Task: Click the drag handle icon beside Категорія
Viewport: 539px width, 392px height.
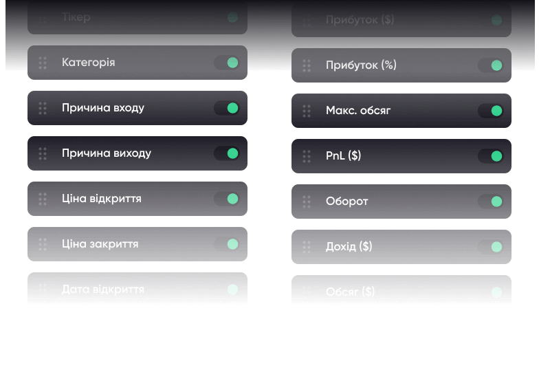Action: 43,63
